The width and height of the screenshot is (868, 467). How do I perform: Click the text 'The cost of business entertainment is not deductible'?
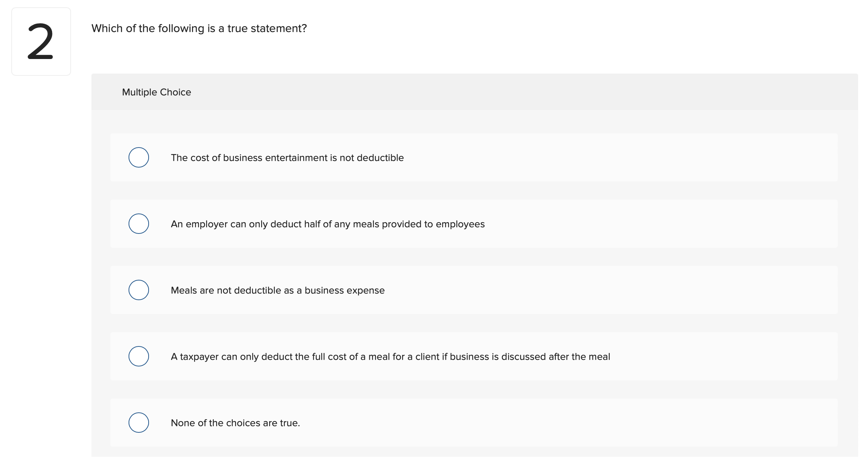pyautogui.click(x=287, y=158)
